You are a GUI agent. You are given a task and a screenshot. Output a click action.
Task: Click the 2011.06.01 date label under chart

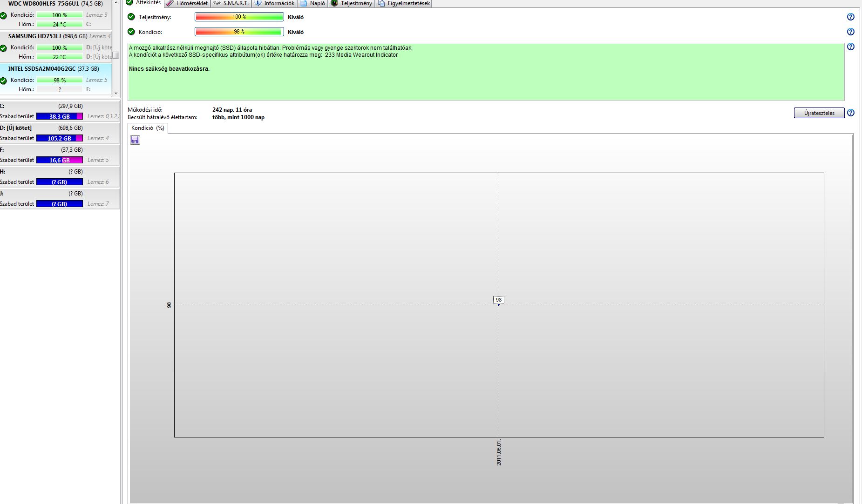(x=499, y=453)
